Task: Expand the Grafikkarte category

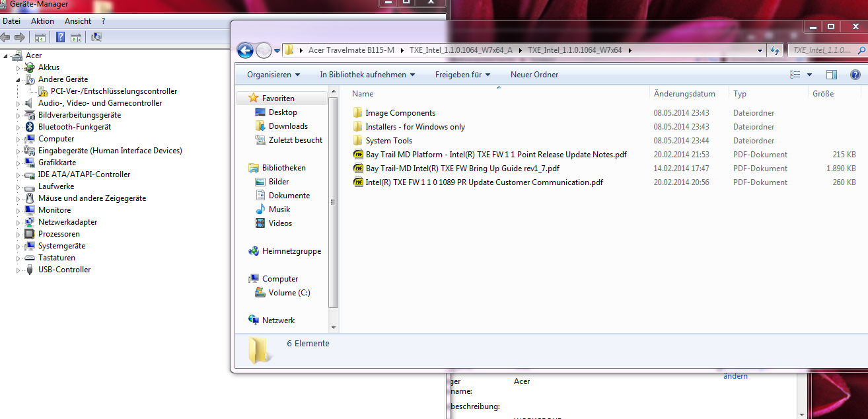Action: (18, 163)
